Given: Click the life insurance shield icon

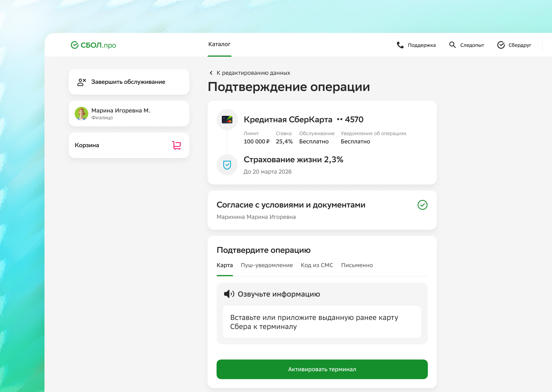Looking at the screenshot, I should pyautogui.click(x=227, y=165).
